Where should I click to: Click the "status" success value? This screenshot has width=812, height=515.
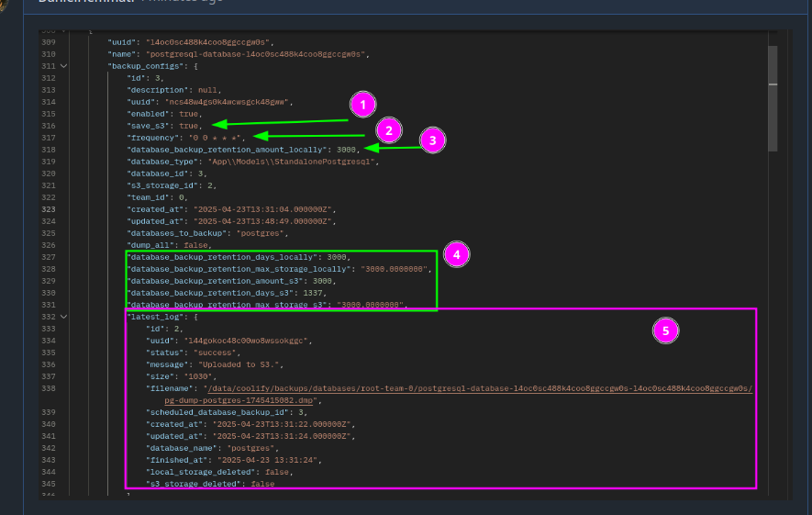pos(217,353)
